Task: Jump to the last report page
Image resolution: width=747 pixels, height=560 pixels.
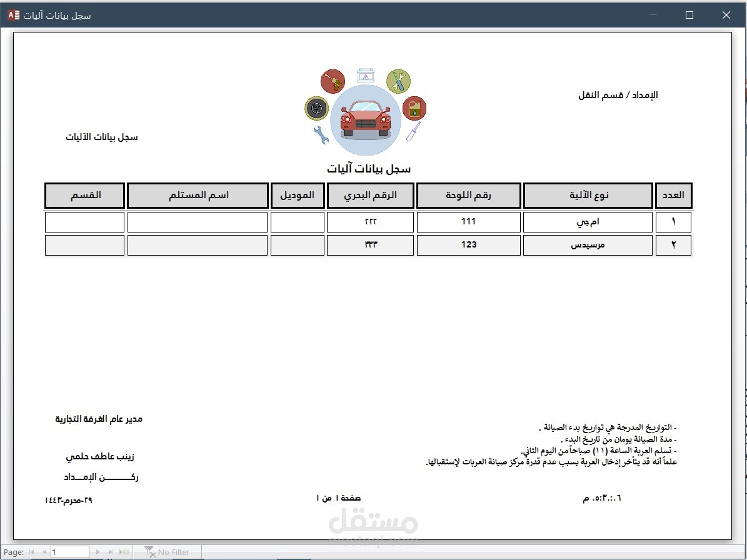Action: click(x=111, y=552)
